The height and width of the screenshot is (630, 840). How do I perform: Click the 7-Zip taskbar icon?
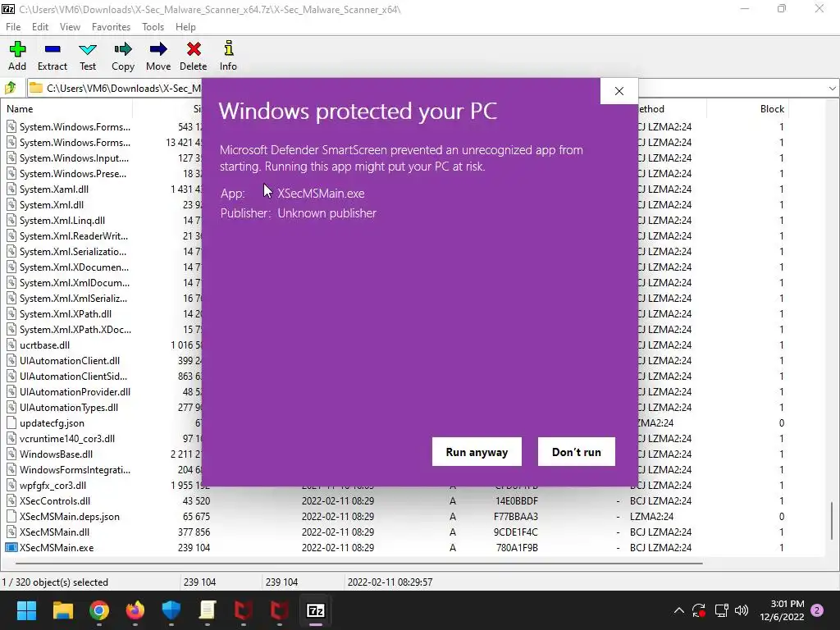(316, 610)
